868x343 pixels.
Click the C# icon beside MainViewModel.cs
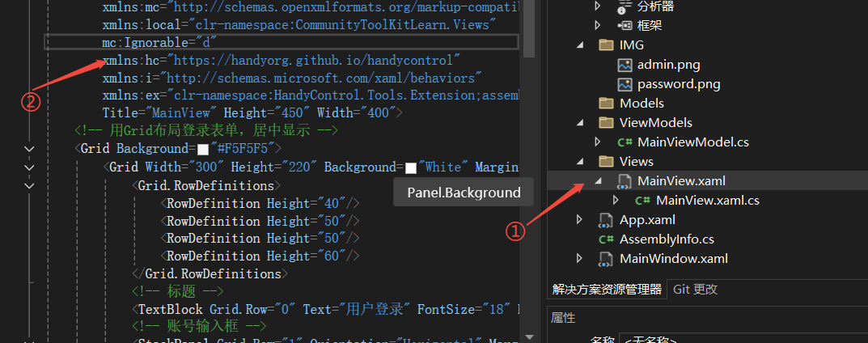pyautogui.click(x=625, y=142)
